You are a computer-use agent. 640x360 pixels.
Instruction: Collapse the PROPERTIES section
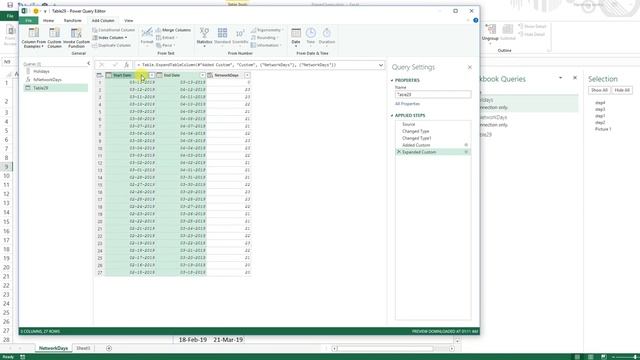click(x=392, y=80)
